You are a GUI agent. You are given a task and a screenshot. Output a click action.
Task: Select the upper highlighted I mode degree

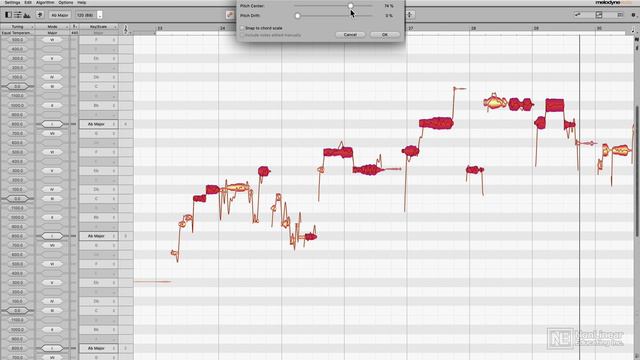[52, 124]
